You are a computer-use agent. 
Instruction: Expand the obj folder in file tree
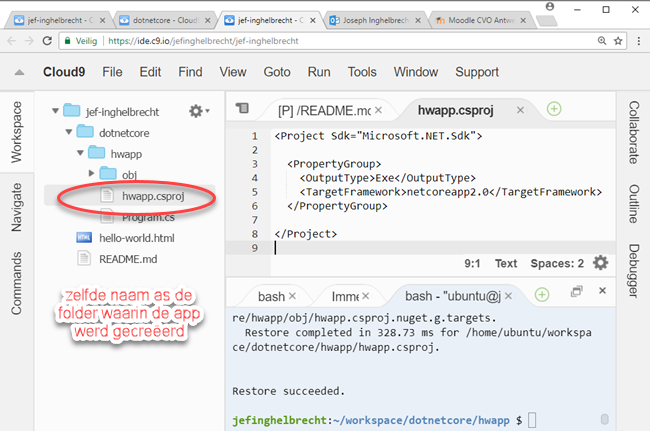91,174
